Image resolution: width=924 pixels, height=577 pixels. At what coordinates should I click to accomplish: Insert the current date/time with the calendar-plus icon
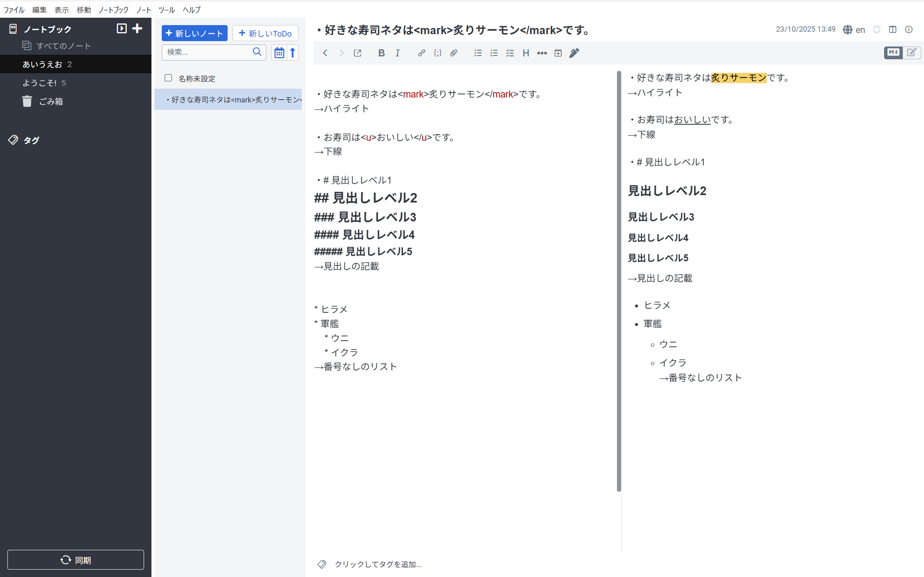click(x=558, y=53)
